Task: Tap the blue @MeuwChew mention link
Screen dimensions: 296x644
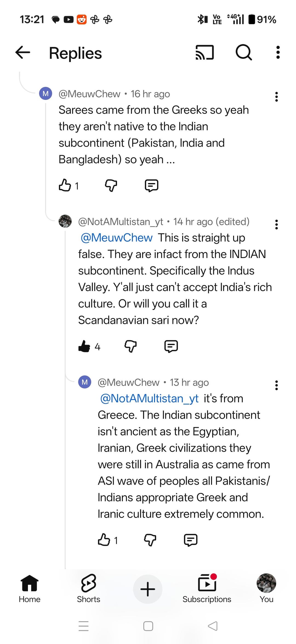Action: tap(116, 238)
